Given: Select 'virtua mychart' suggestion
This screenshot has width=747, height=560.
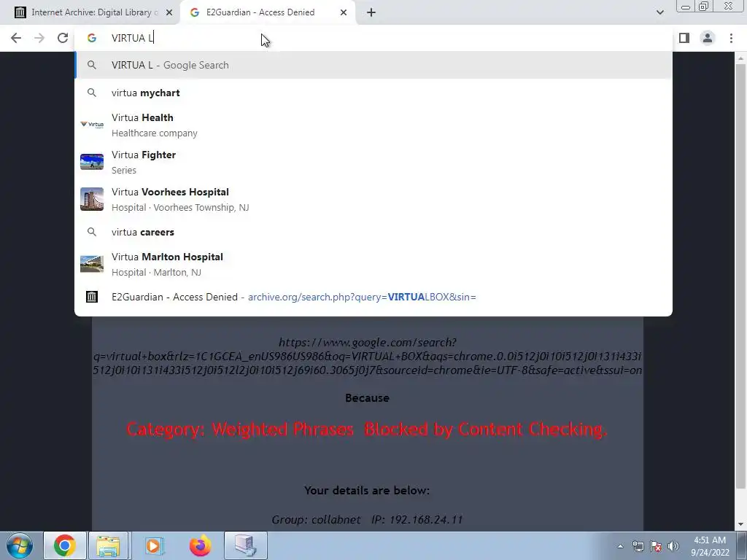Looking at the screenshot, I should coord(373,93).
